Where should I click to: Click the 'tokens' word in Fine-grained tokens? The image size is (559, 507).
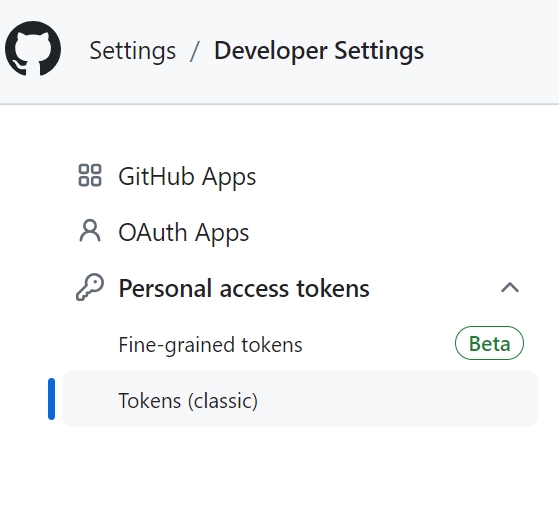point(272,344)
